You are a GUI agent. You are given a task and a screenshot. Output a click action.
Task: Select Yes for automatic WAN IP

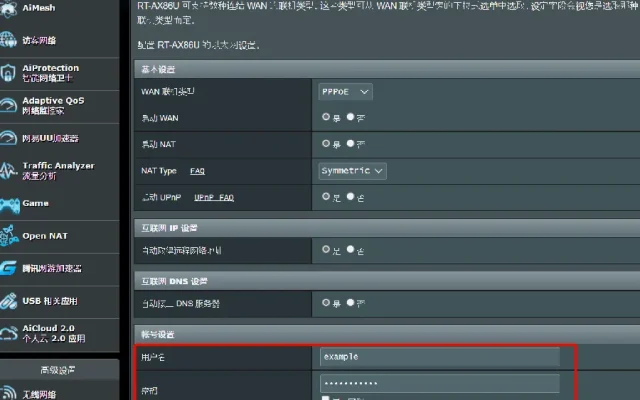(326, 249)
